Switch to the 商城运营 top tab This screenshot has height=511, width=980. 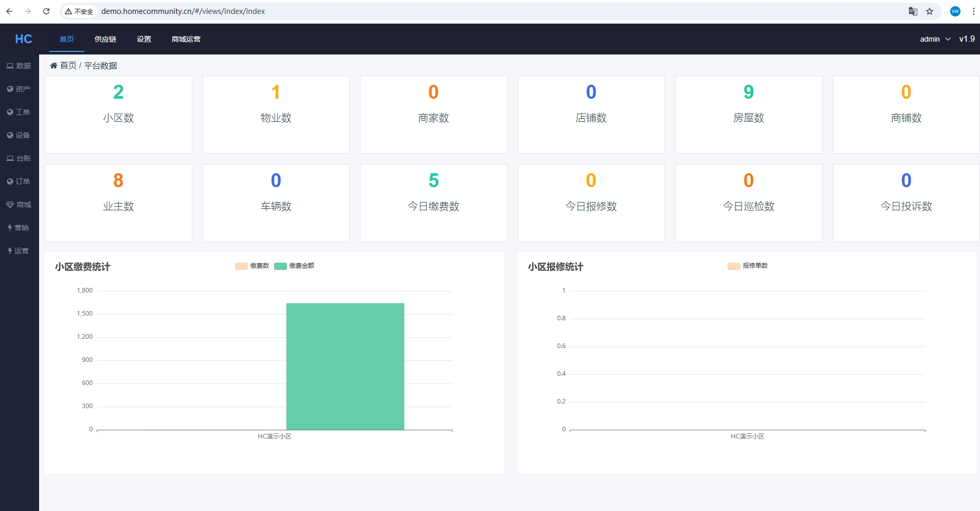click(x=186, y=39)
